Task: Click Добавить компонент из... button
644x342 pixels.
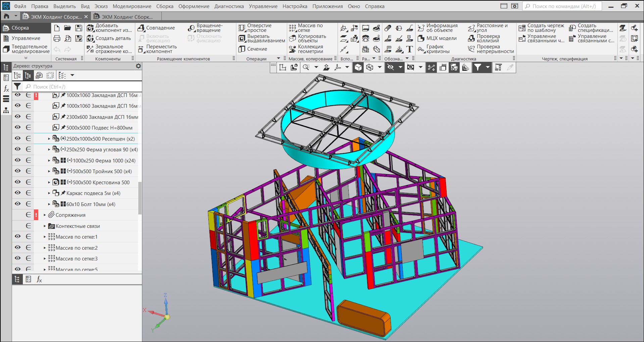Action: (x=109, y=28)
